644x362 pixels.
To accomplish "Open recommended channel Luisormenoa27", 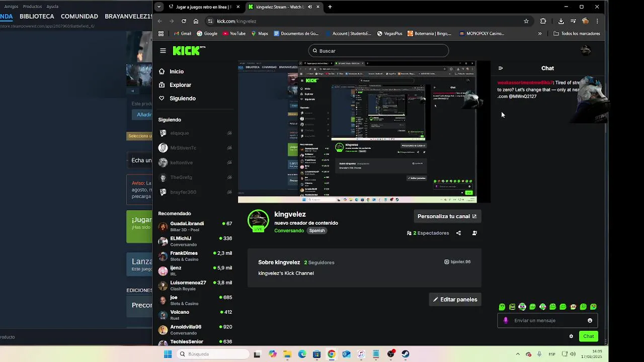I will point(195,286).
